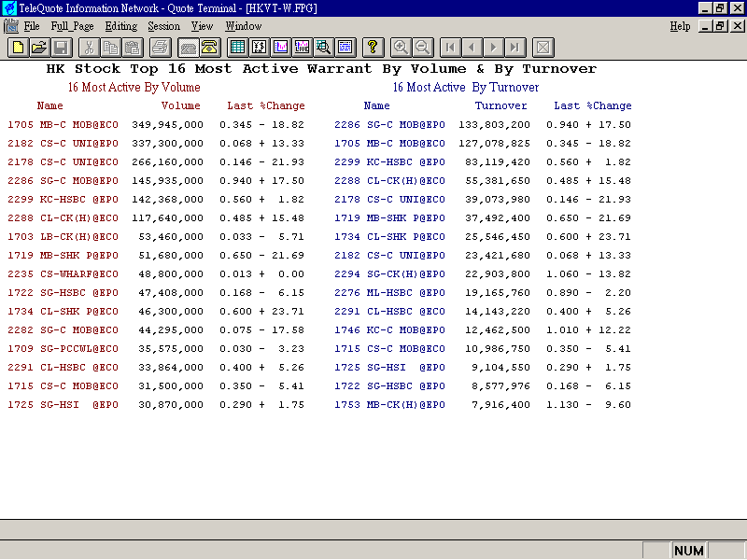This screenshot has height=560, width=747.
Task: Click the Paste clipboard icon
Action: (132, 48)
